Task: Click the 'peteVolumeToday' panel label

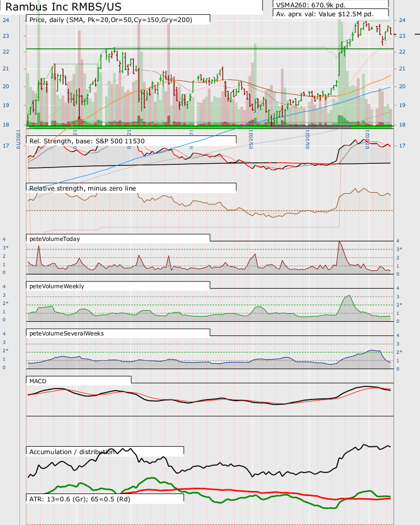Action: tap(55, 239)
